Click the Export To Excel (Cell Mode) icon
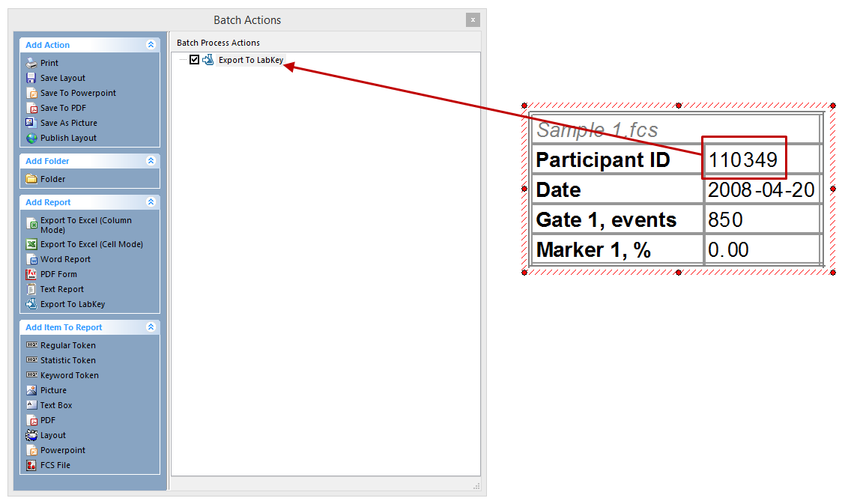Viewport: 845px width, 504px height. (x=31, y=244)
